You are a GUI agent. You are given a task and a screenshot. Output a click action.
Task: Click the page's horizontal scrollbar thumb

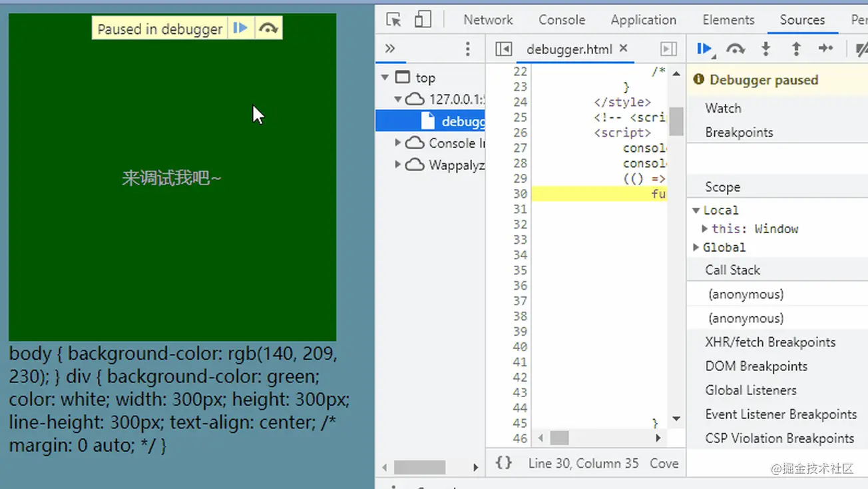point(419,467)
